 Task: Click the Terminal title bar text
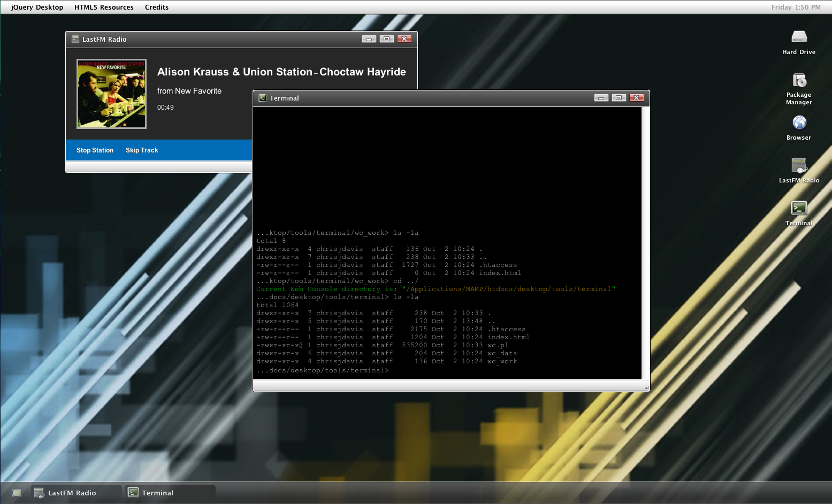[285, 98]
